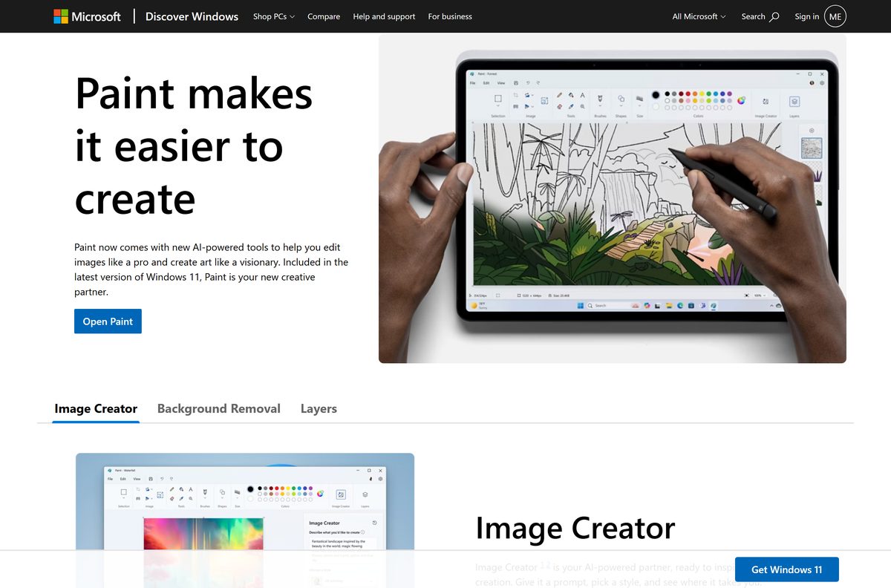Open the Discover Windows link
Image resolution: width=891 pixels, height=588 pixels.
coord(192,16)
